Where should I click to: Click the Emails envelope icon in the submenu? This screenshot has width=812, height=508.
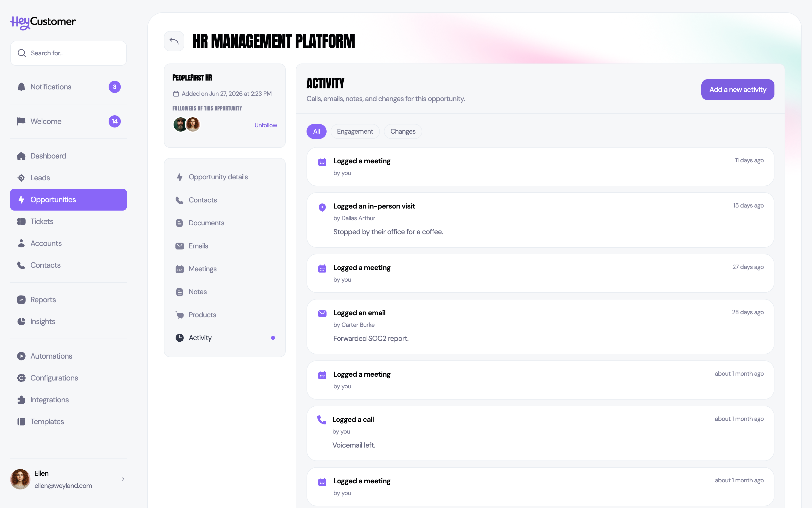tap(179, 246)
